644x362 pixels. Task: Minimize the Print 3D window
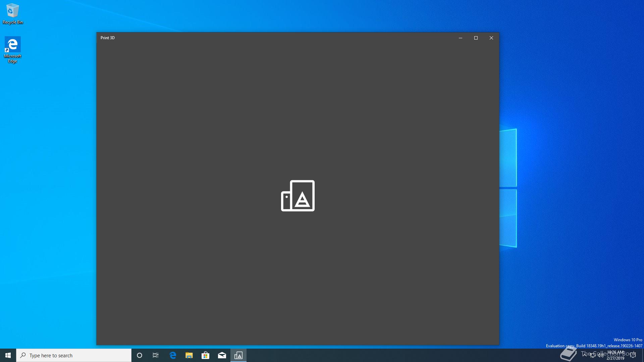460,38
